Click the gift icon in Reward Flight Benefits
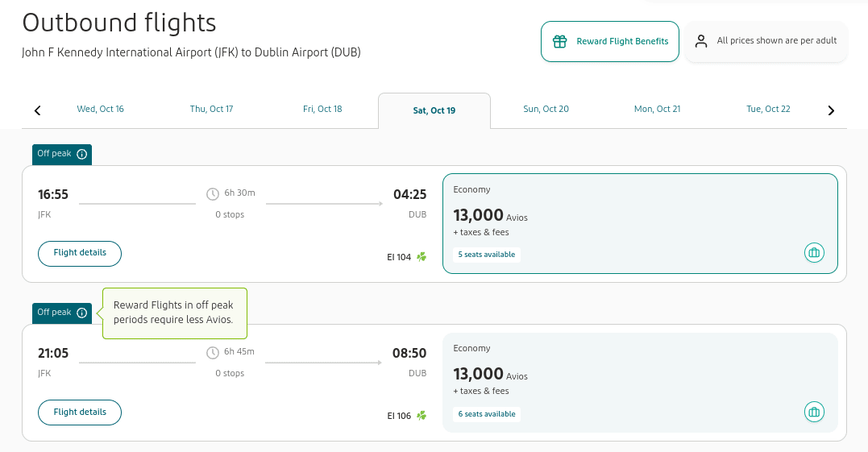 point(559,41)
